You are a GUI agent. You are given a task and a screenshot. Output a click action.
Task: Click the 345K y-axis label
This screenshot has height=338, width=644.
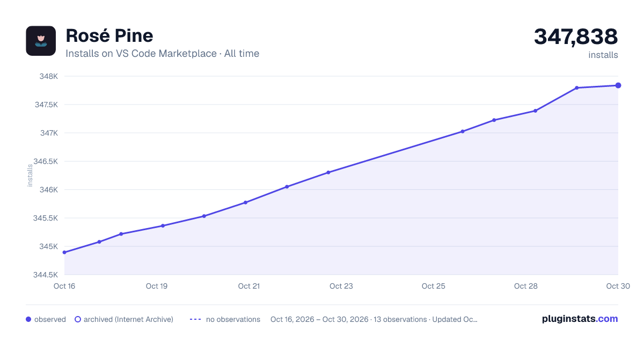point(48,247)
